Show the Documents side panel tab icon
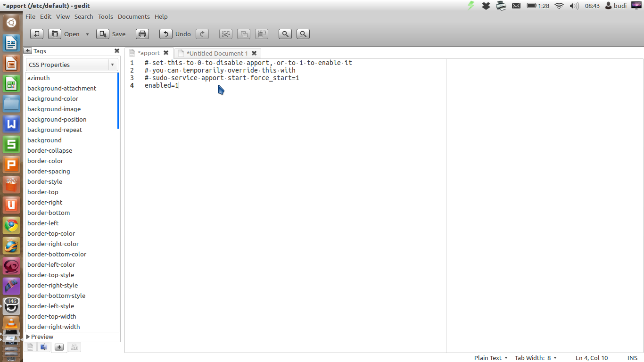The image size is (644, 362). pyautogui.click(x=31, y=347)
